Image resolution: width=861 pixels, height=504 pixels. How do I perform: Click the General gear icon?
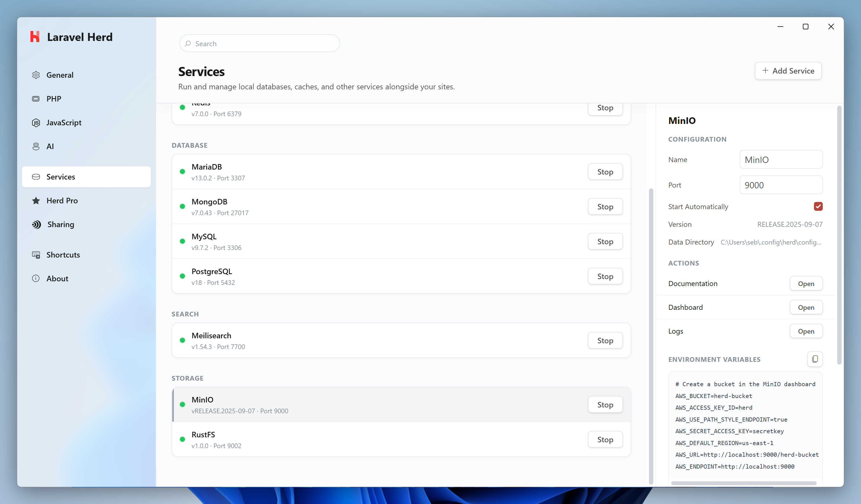coord(36,75)
